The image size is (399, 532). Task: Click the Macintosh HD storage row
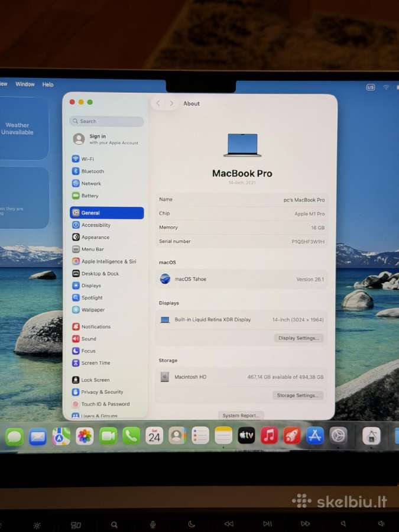point(242,377)
